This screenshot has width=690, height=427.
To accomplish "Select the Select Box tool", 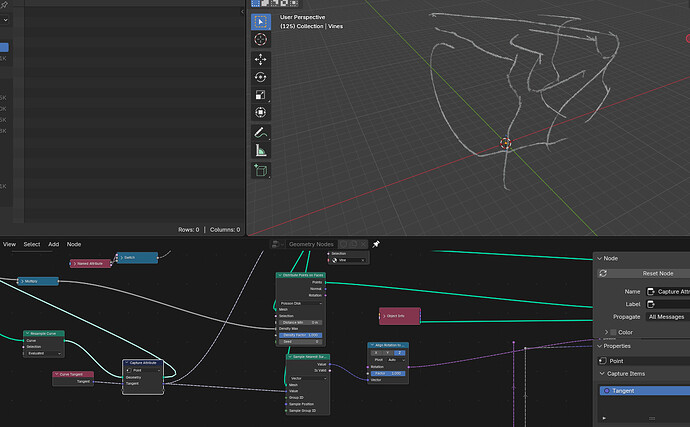I will (x=261, y=22).
